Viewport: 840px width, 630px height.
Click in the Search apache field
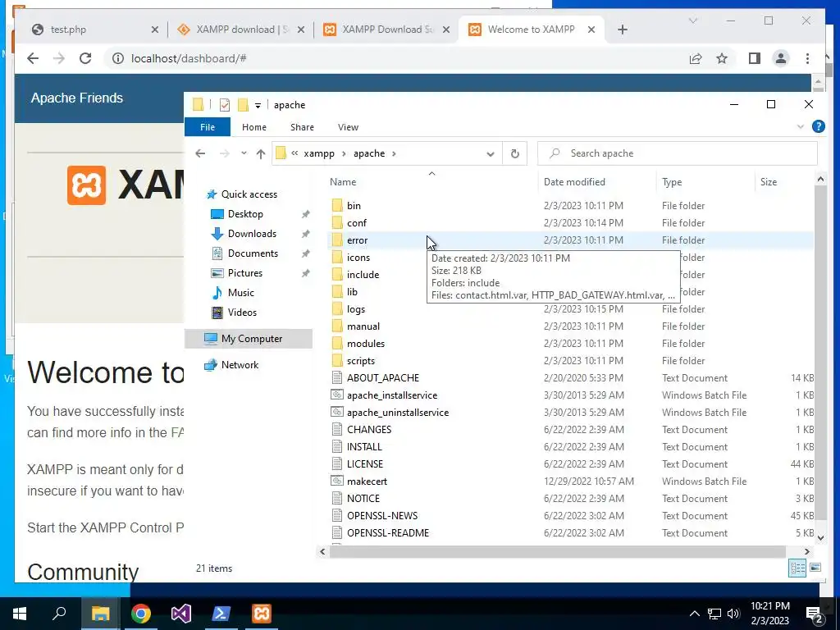pyautogui.click(x=677, y=153)
